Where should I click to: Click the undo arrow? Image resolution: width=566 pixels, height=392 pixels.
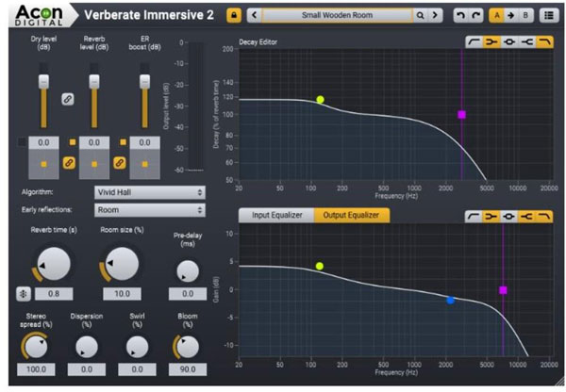(459, 15)
